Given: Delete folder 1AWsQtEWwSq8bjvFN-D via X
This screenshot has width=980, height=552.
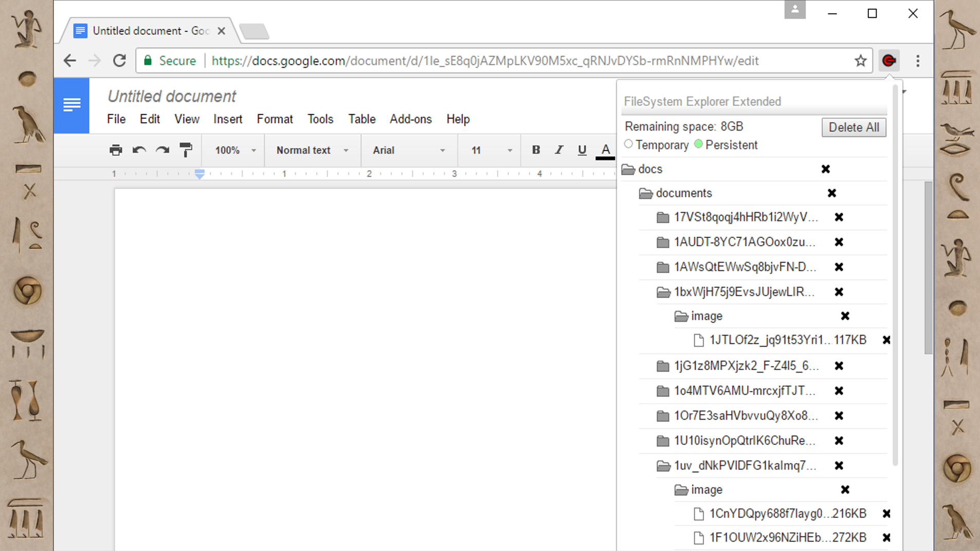Looking at the screenshot, I should pyautogui.click(x=839, y=267).
